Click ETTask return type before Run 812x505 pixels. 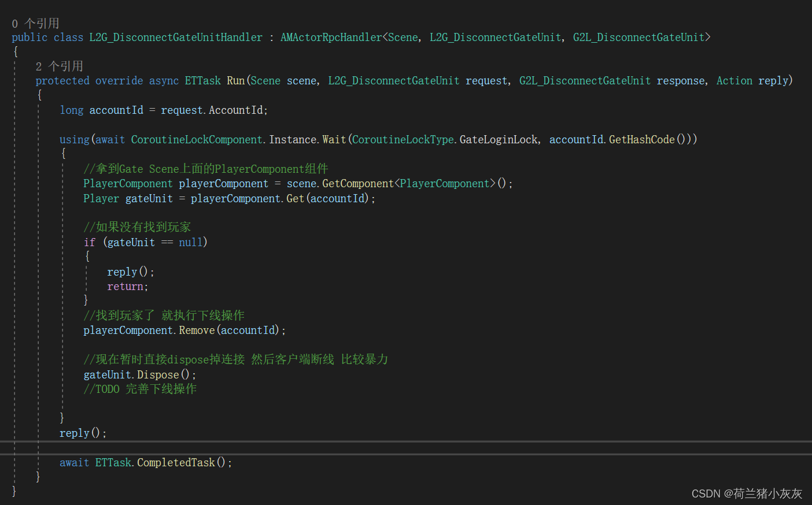(202, 81)
